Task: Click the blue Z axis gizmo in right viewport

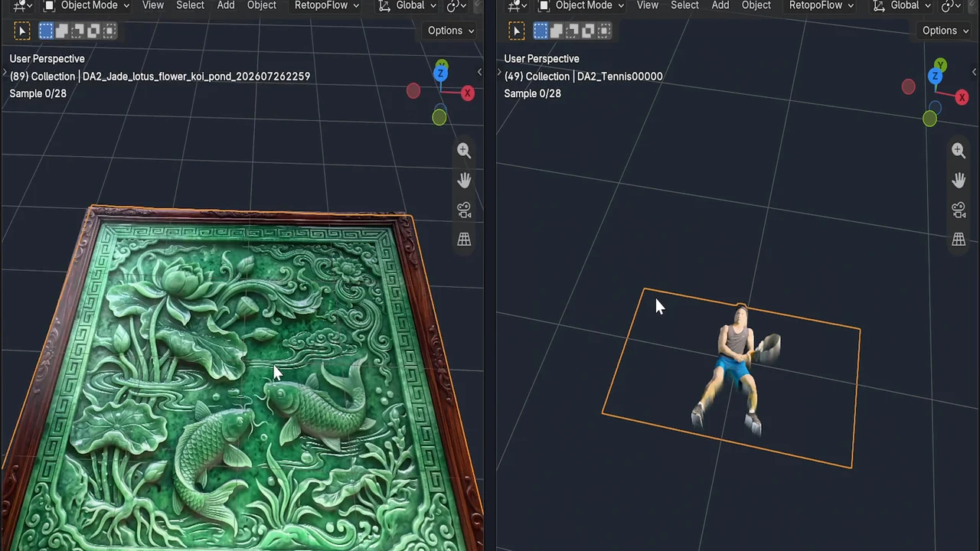Action: click(x=935, y=76)
